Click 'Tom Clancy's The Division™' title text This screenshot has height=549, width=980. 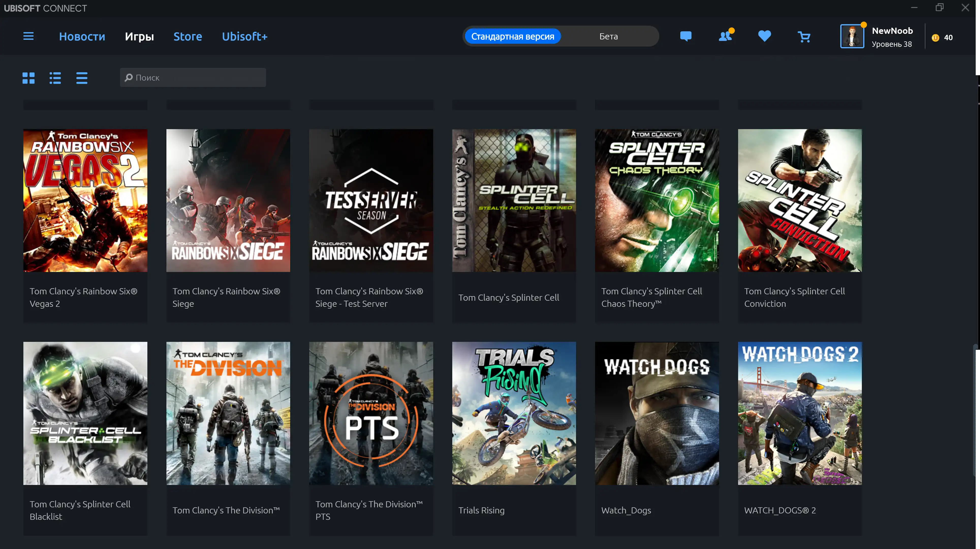(x=226, y=510)
